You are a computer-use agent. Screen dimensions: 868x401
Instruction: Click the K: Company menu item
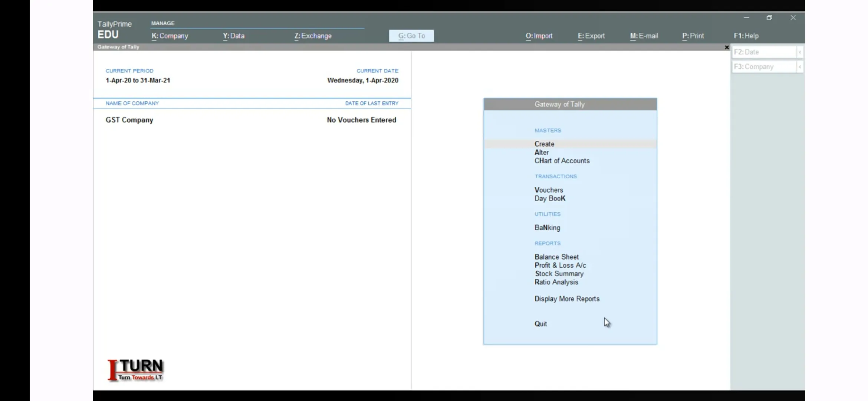[170, 35]
